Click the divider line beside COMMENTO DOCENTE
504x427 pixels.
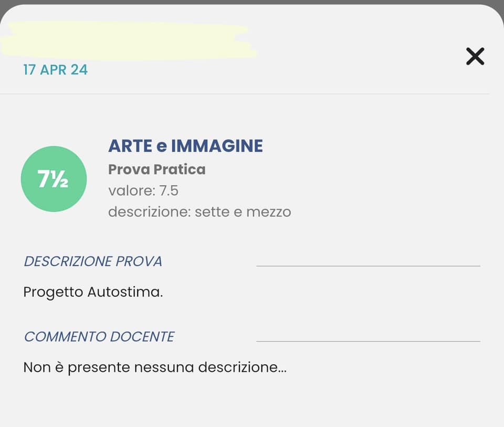click(x=368, y=341)
